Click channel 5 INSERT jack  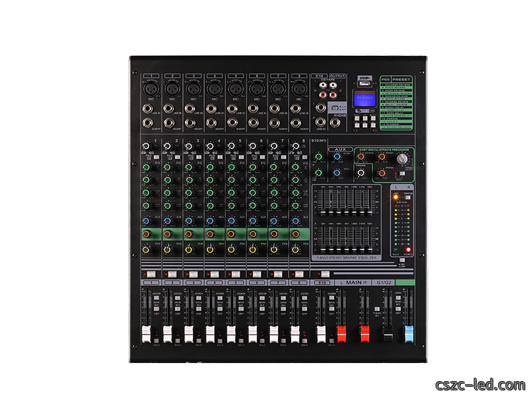[x=232, y=122]
